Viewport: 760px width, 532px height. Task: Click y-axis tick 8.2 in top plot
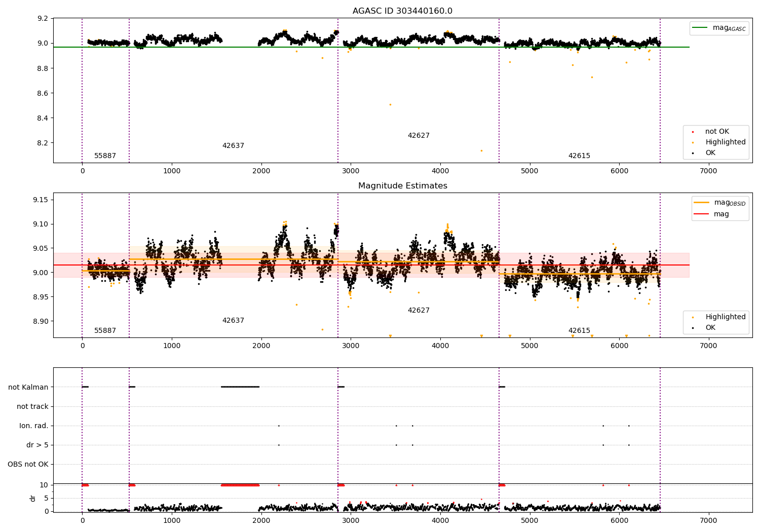click(x=43, y=143)
